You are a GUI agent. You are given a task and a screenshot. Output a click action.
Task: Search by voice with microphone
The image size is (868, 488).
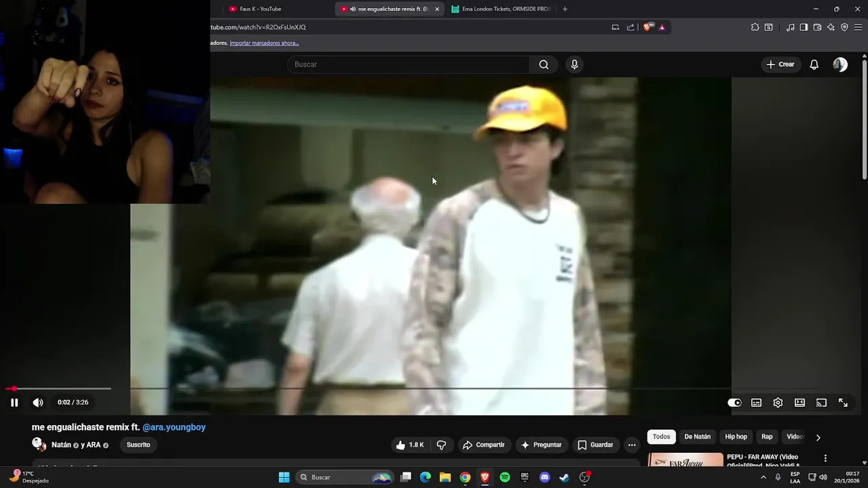tap(574, 64)
